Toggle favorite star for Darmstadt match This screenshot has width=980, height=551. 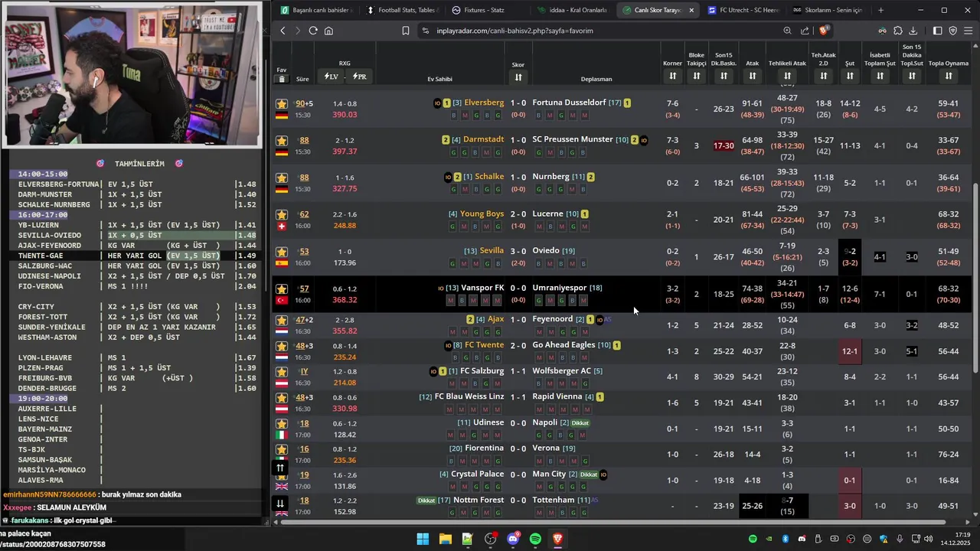point(282,140)
